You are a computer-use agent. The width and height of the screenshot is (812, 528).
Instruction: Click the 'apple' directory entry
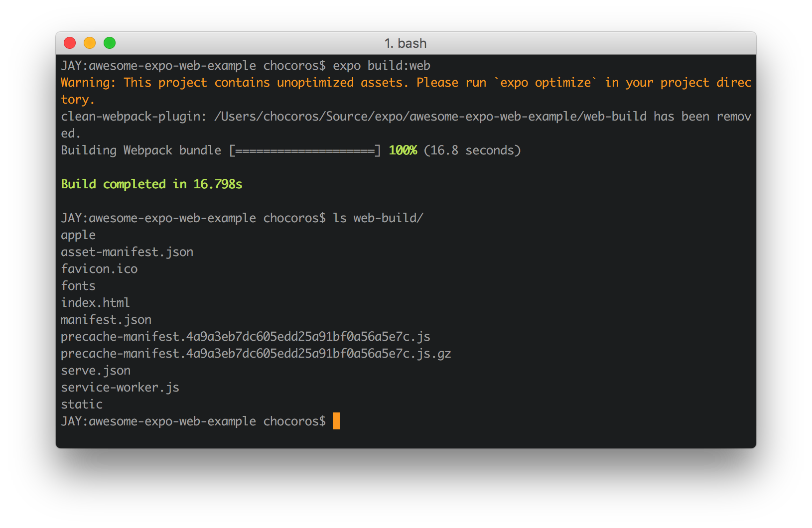click(x=78, y=235)
